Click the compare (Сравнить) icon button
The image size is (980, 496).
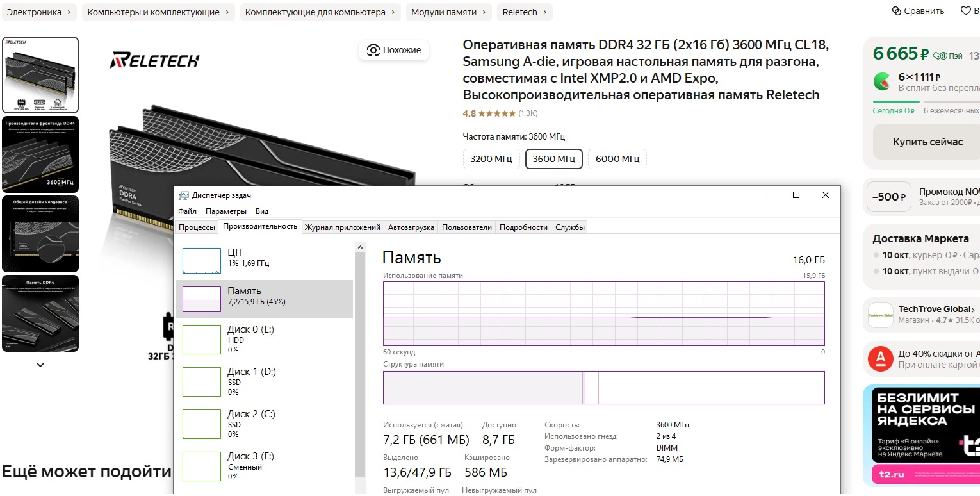[x=897, y=11]
